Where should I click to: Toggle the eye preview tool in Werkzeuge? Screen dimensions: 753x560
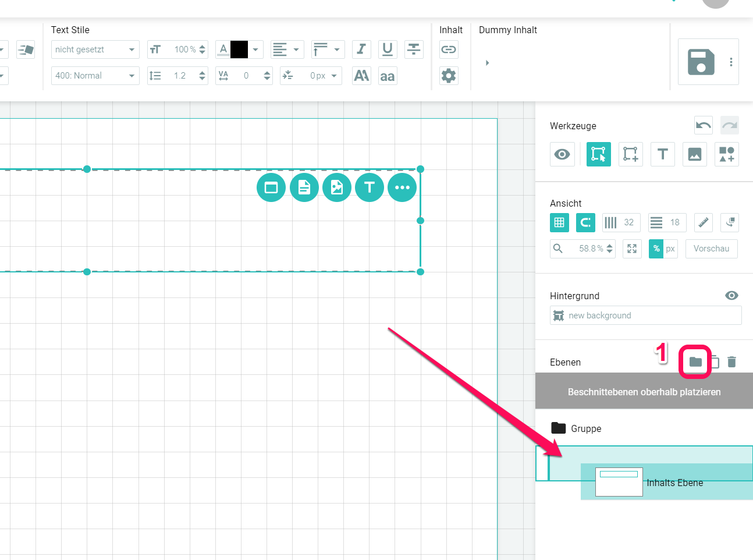click(562, 154)
